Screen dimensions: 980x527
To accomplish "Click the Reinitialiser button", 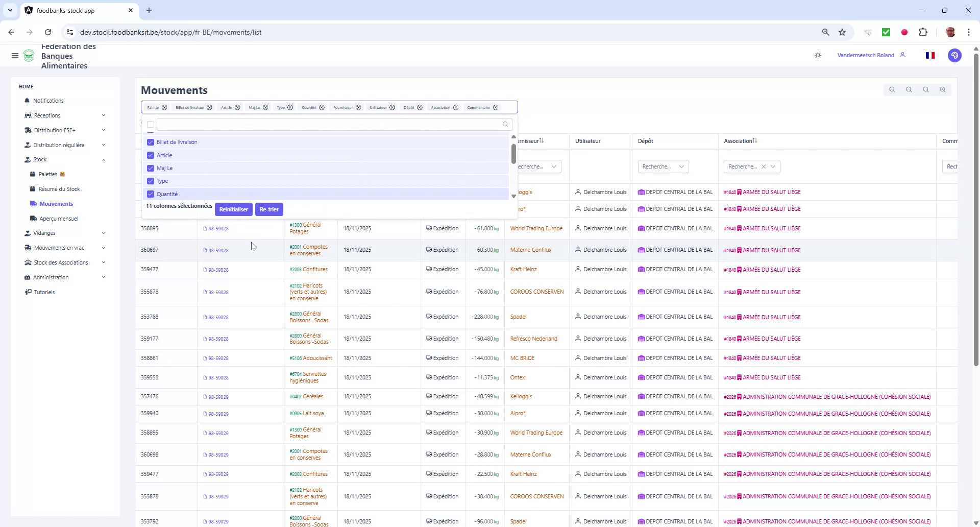I will coord(233,209).
